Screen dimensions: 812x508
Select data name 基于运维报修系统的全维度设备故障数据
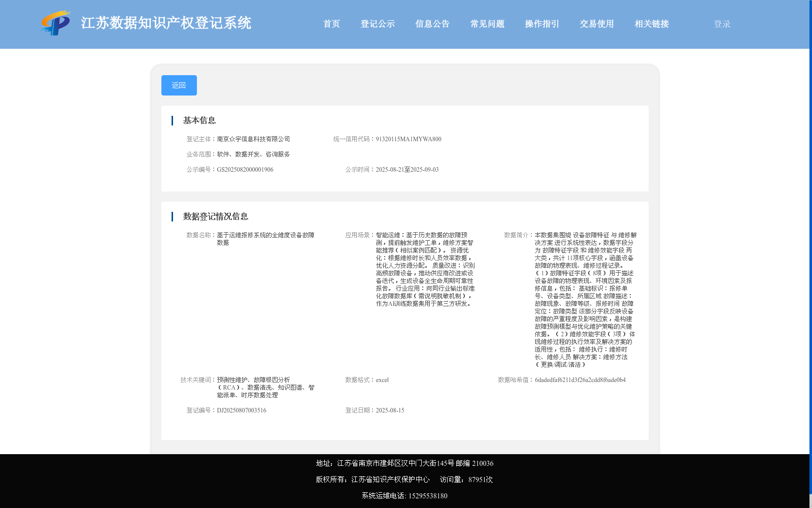click(266, 239)
